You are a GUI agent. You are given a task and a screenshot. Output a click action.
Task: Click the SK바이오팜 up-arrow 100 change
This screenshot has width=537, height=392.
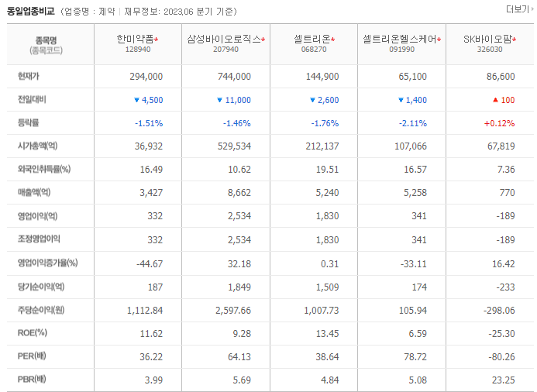504,100
